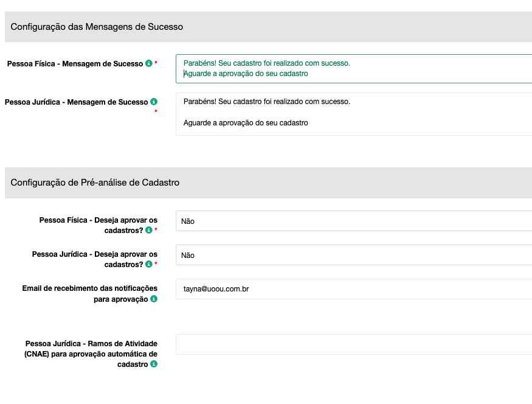
Task: Focus the Pessoa Física success message textarea
Action: click(x=354, y=69)
